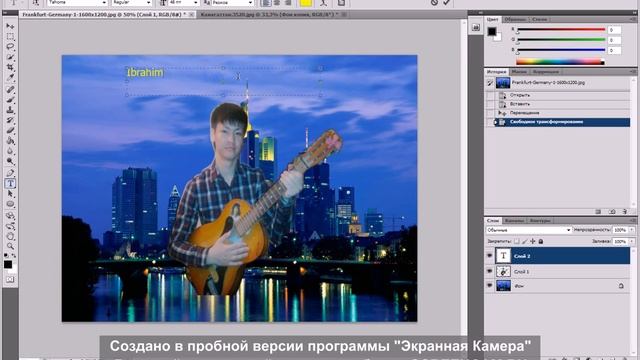Cancel text edit with the circle-slash icon

(x=434, y=2)
